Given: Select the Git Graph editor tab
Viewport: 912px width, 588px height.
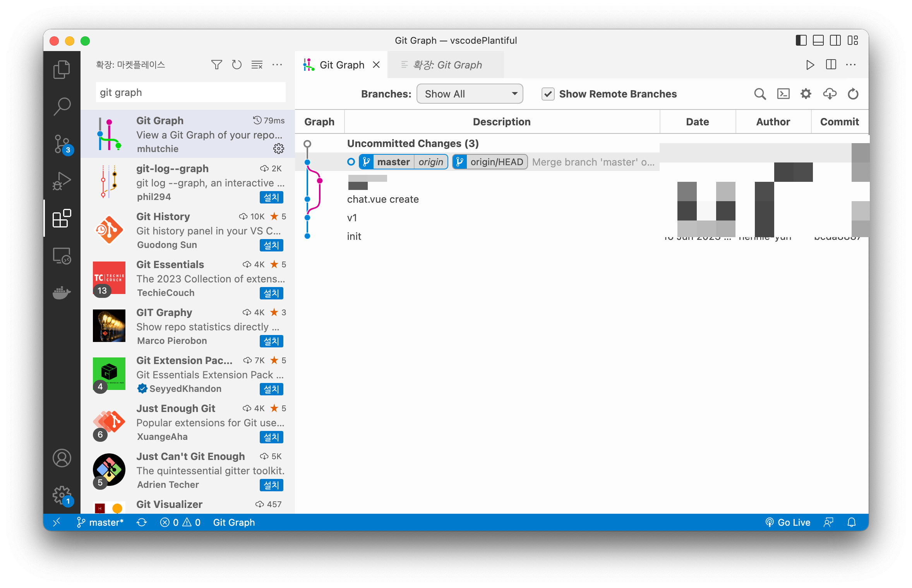Looking at the screenshot, I should [x=341, y=65].
